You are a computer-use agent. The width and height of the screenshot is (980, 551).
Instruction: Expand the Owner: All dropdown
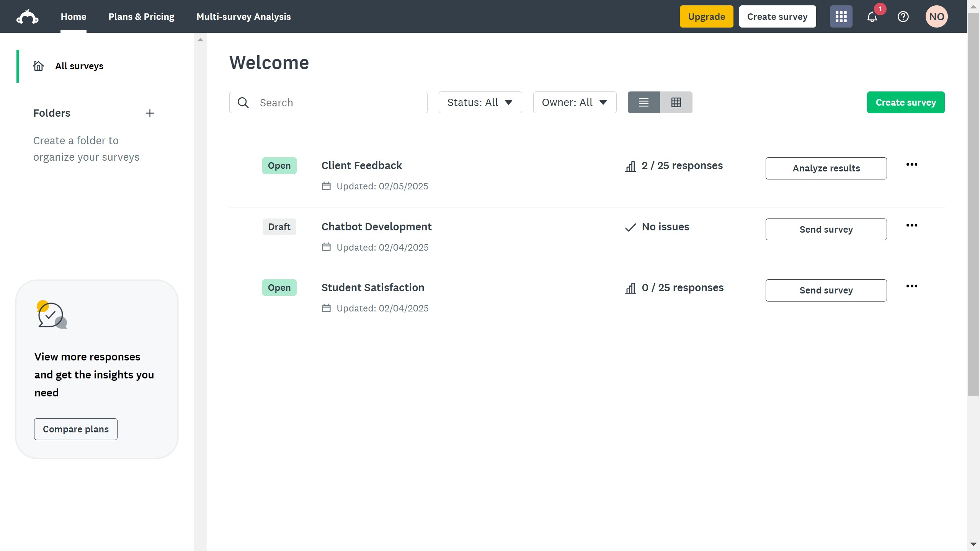click(x=575, y=103)
